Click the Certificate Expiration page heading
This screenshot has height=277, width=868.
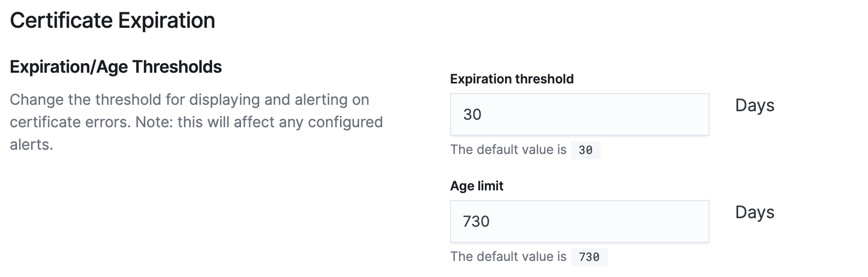pos(112,21)
